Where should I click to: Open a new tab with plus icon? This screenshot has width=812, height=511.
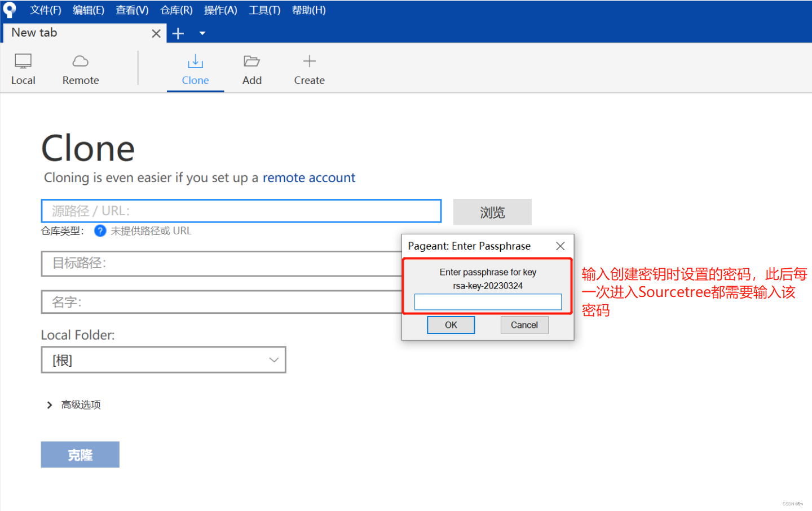coord(178,34)
